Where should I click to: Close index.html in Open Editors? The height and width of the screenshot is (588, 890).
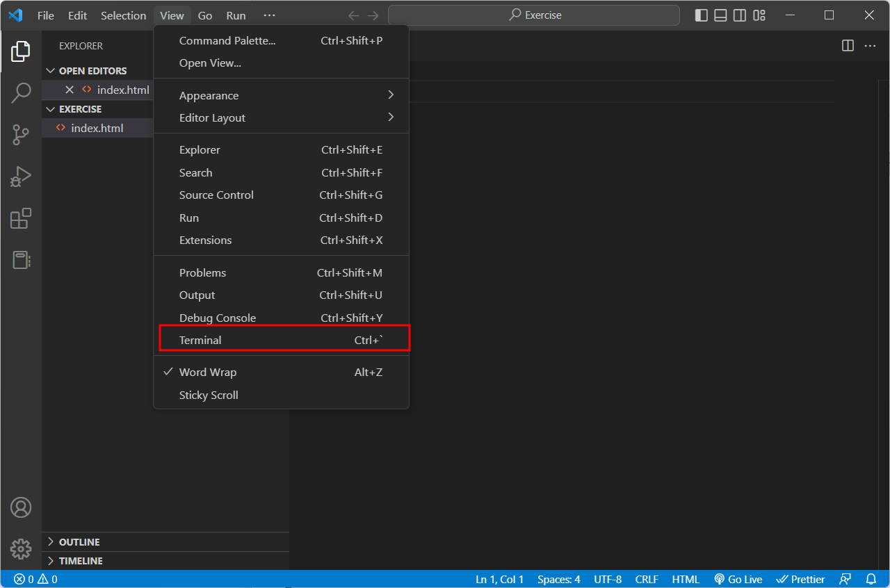click(70, 90)
